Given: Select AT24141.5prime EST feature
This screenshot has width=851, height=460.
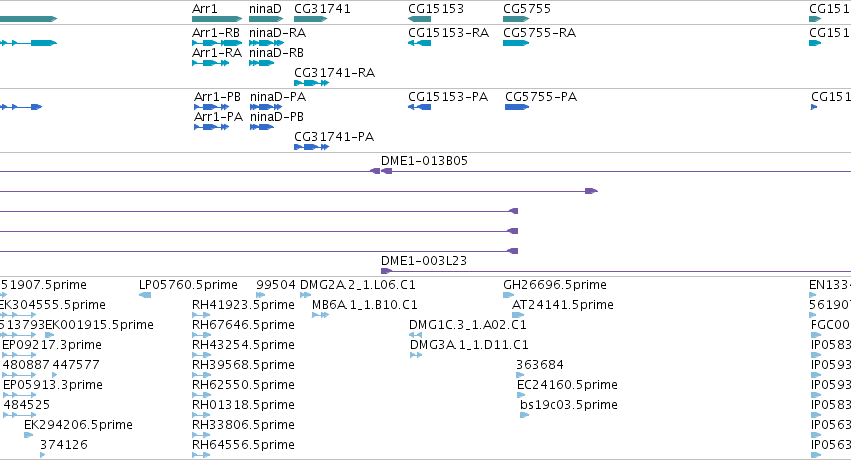Looking at the screenshot, I should [518, 315].
